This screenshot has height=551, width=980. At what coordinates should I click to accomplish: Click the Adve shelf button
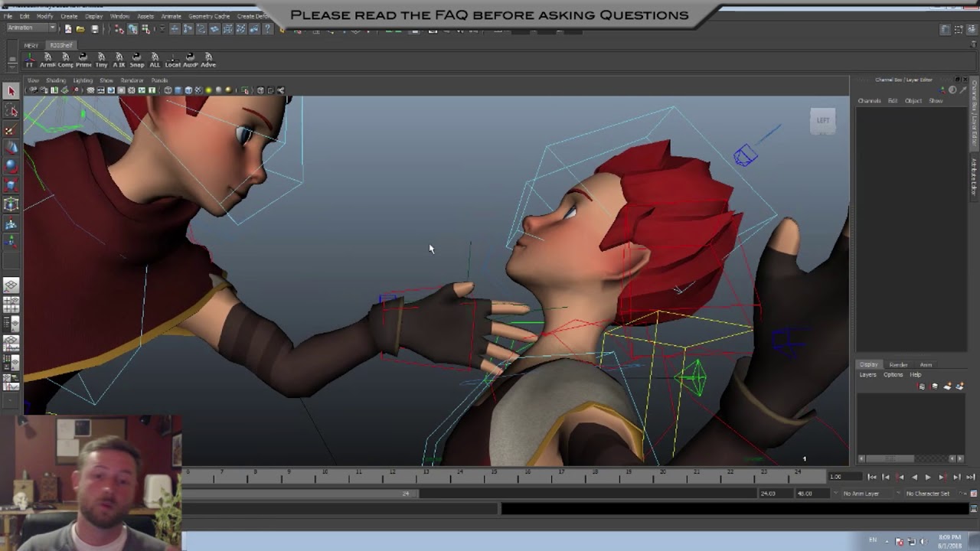(208, 60)
